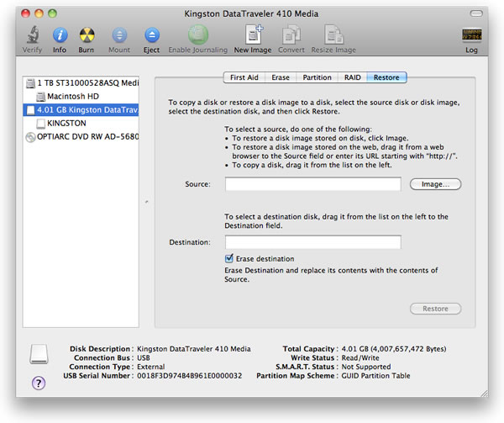Viewport: 504px width, 423px height.
Task: Click the Resize Image icon
Action: (334, 35)
